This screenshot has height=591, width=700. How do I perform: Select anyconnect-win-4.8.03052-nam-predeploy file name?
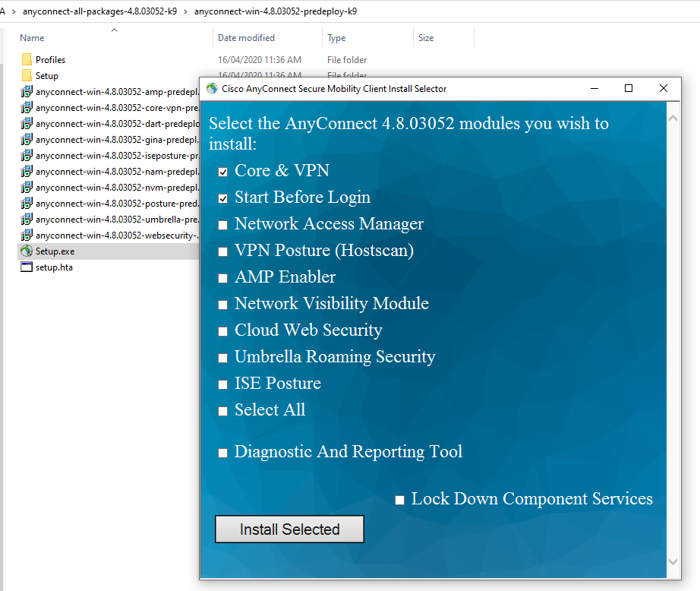click(x=118, y=172)
